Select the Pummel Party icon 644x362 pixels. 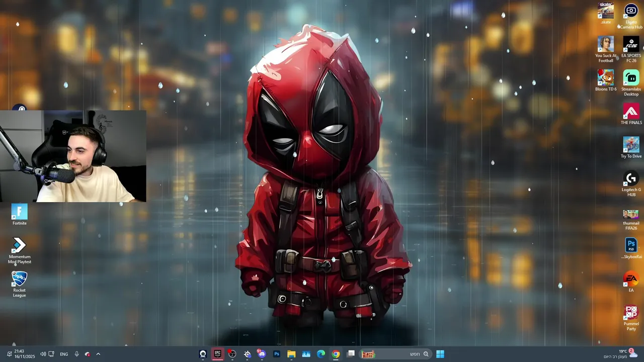coord(631,318)
